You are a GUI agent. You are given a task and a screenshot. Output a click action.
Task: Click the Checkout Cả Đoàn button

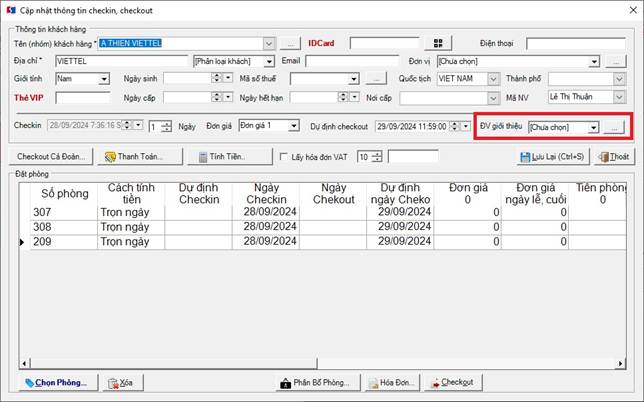pyautogui.click(x=51, y=156)
